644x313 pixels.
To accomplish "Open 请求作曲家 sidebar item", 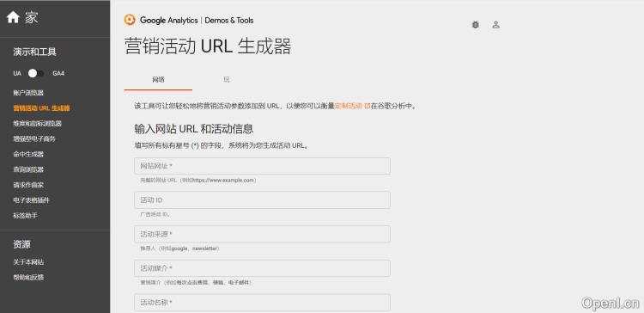I will 28,185.
